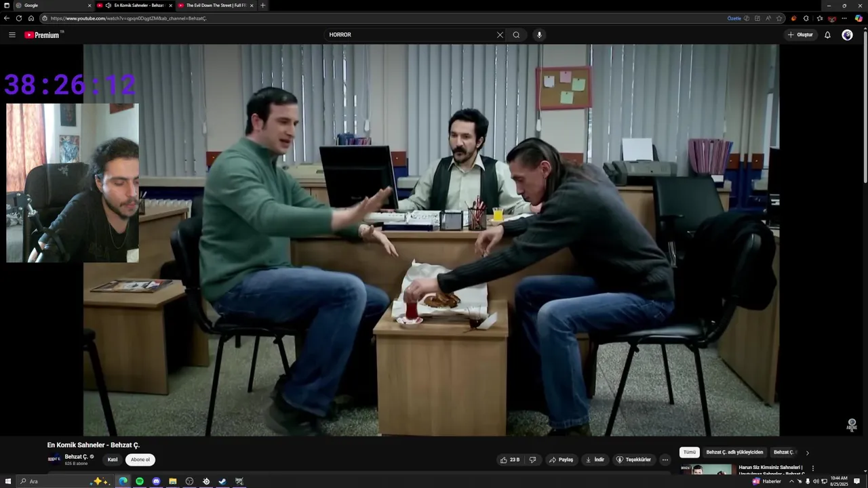Select the Behzat Ç. adlı yükleyiciden chip

(x=734, y=452)
